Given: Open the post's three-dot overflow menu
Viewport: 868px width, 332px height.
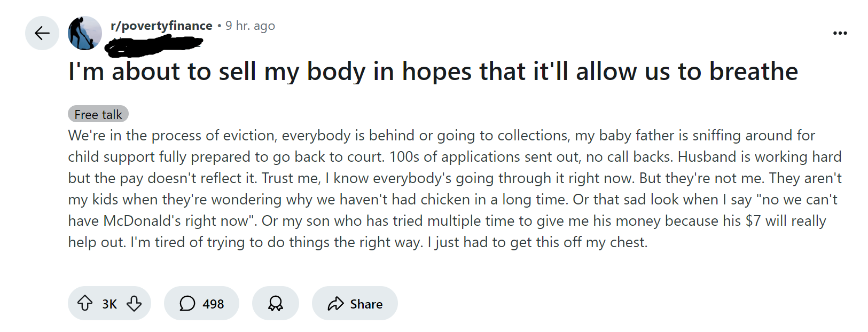Looking at the screenshot, I should coord(840,33).
